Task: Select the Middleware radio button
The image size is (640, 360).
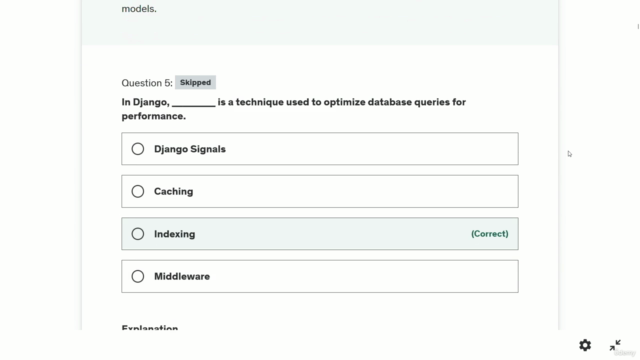Action: click(x=138, y=276)
